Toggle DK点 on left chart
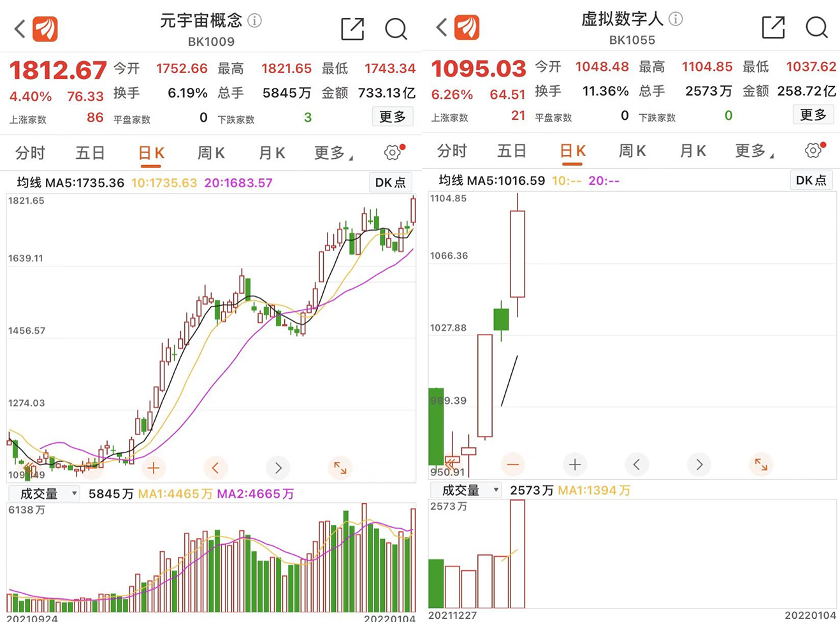840x627 pixels. point(391,183)
